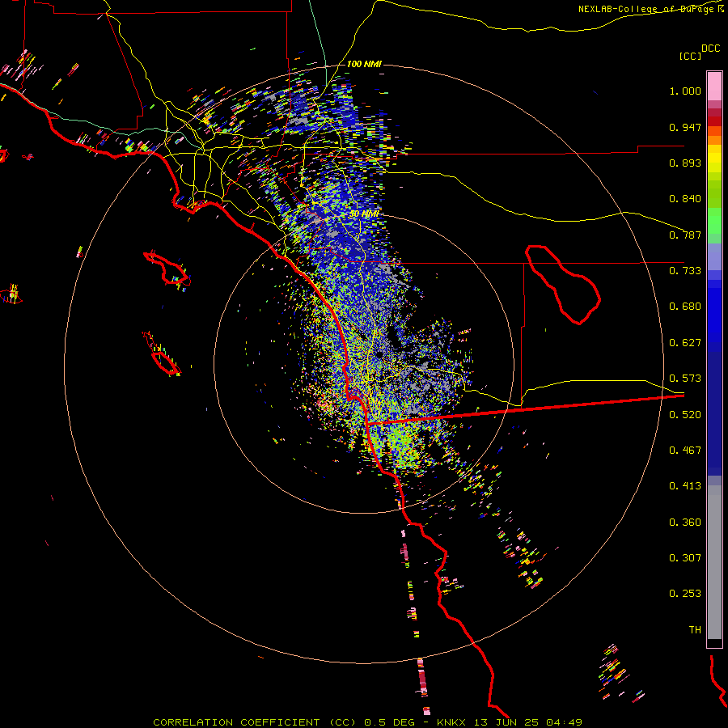Click the 0.787 value on the color scale
Screen dimensions: 728x728
[x=685, y=235]
